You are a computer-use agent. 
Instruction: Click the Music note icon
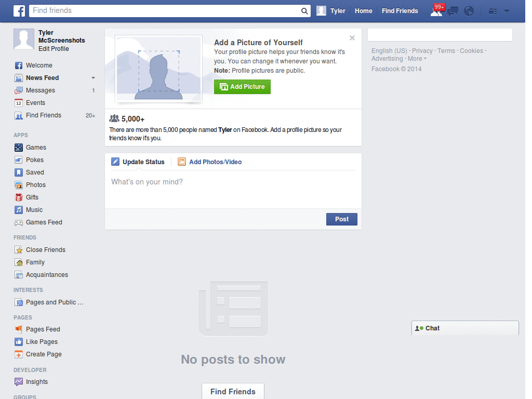click(x=19, y=210)
